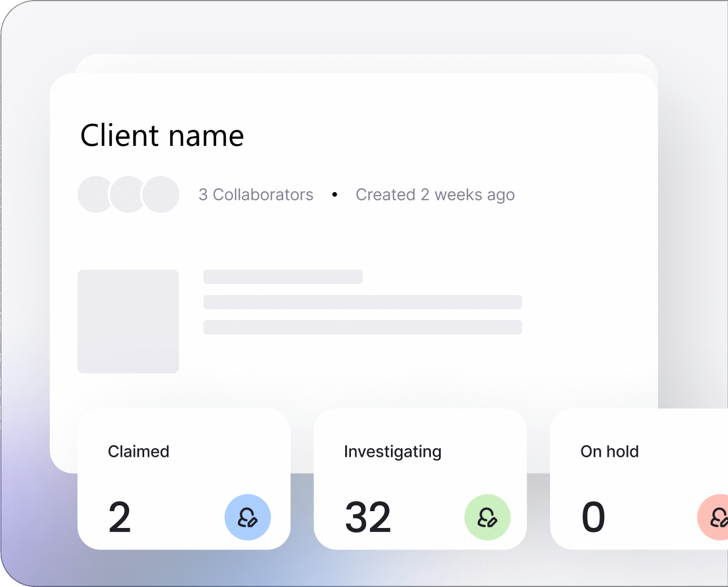Click the Created 2 weeks ago label

click(x=436, y=195)
